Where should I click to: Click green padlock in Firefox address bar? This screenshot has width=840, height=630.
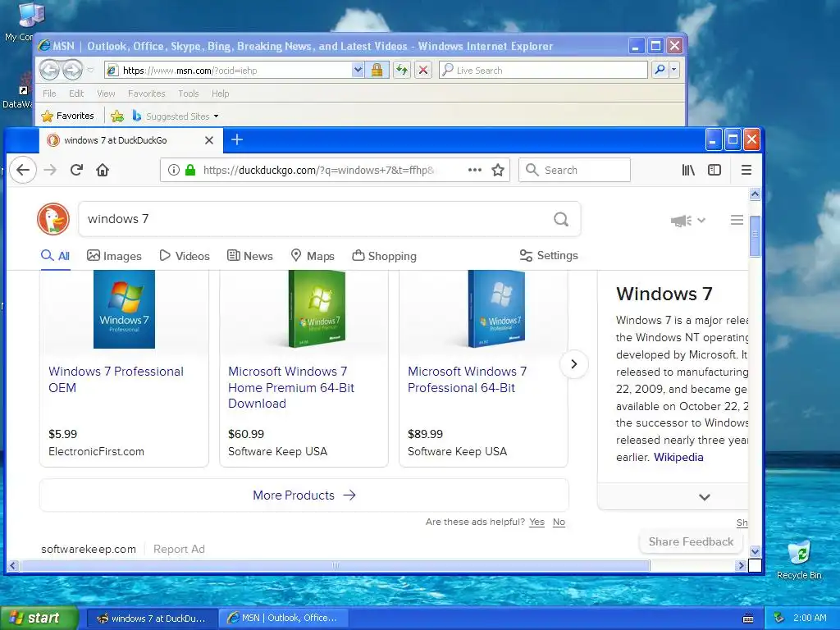pos(190,171)
